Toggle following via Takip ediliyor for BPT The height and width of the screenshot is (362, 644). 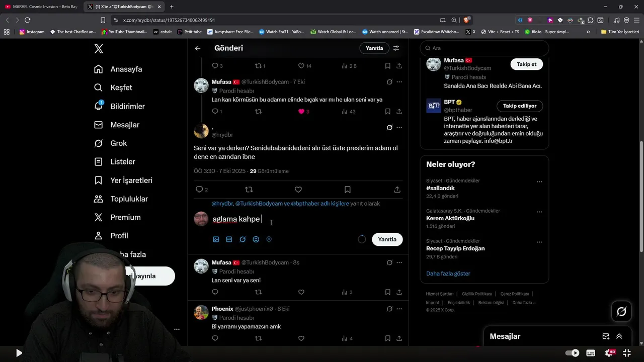click(x=520, y=106)
